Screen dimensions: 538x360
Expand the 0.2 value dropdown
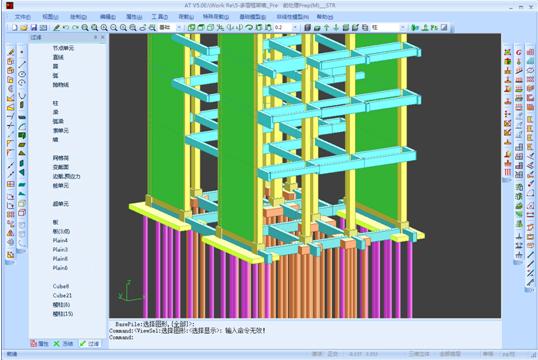295,27
